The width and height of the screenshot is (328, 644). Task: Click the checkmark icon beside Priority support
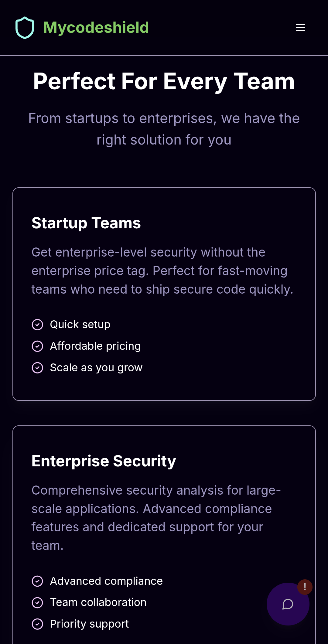pos(37,624)
